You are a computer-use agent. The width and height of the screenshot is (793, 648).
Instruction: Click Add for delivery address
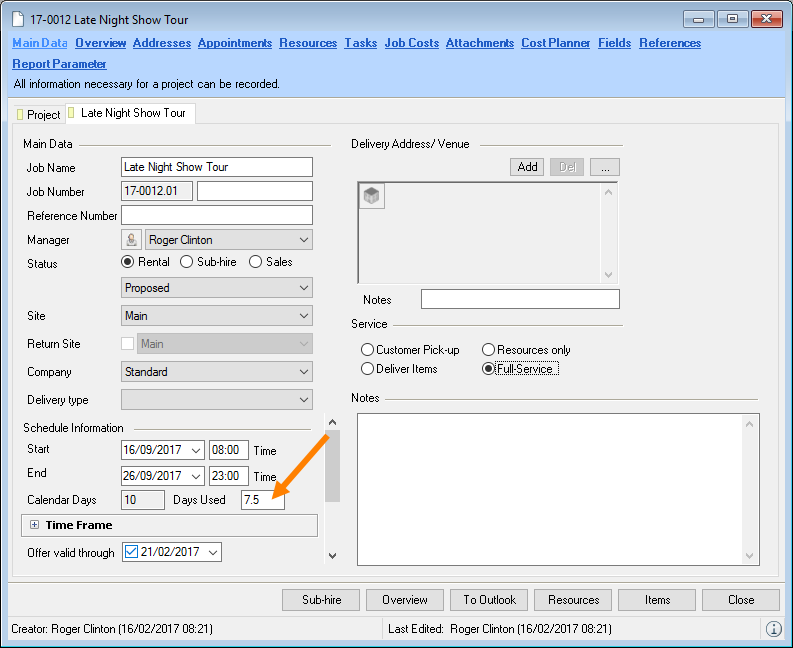point(527,167)
